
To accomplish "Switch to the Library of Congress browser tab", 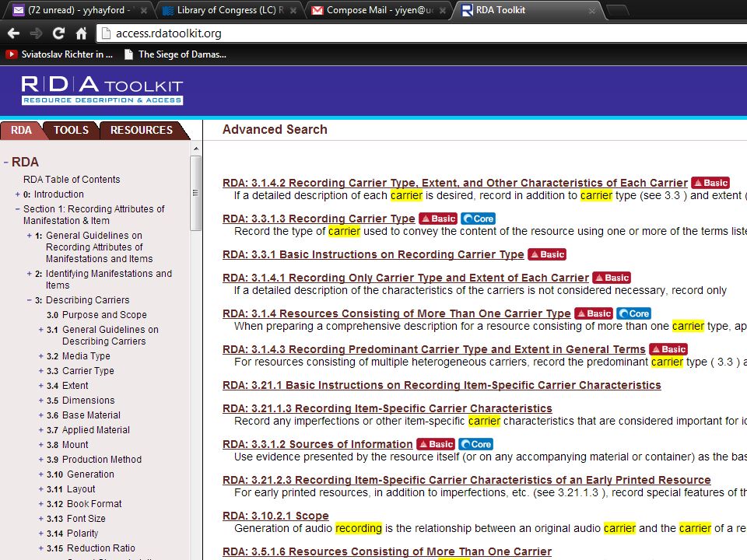I will (x=229, y=10).
